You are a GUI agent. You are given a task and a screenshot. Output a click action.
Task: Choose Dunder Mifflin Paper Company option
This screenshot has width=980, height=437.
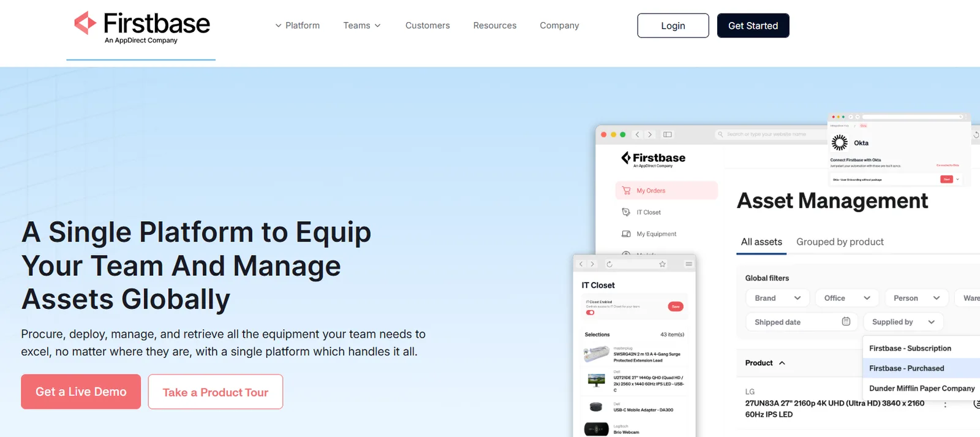pos(921,389)
